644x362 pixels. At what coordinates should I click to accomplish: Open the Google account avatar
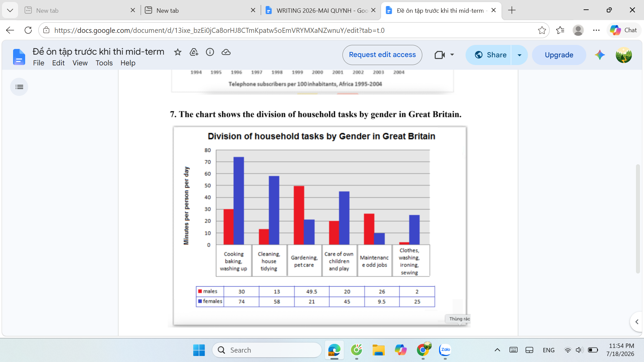pos(624,55)
